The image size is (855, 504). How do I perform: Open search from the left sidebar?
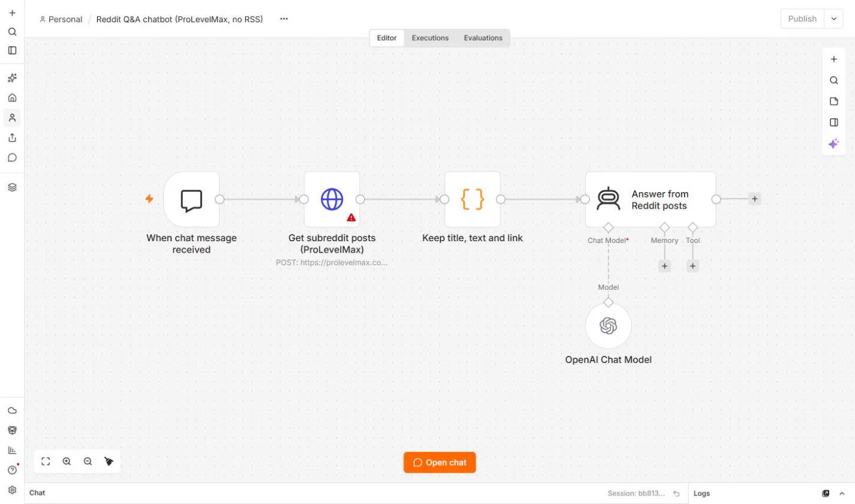(12, 32)
